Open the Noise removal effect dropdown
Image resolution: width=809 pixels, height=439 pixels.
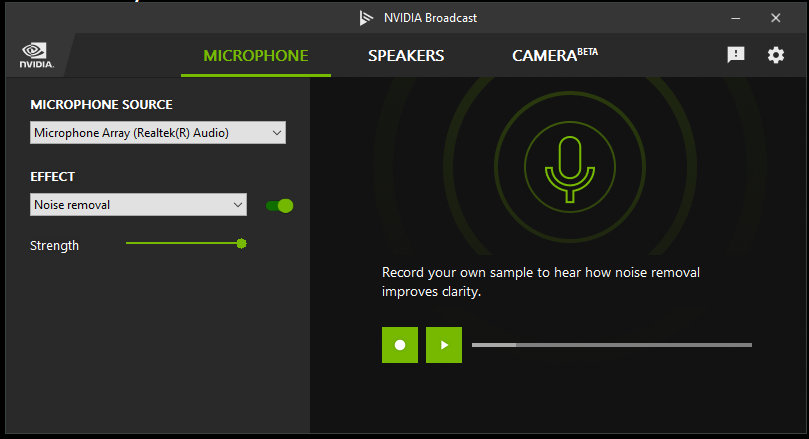(138, 205)
